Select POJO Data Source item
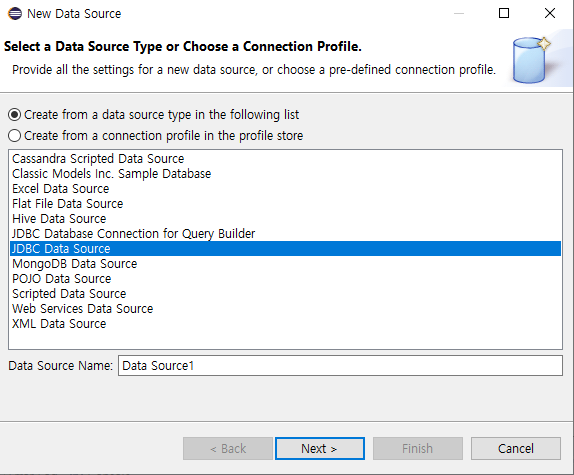Image resolution: width=574 pixels, height=475 pixels. (x=62, y=279)
